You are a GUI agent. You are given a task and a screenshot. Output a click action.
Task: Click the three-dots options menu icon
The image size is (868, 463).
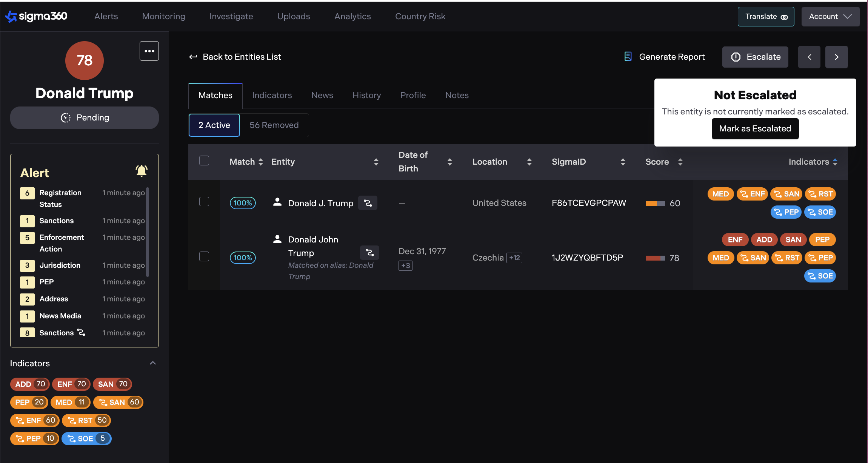tap(149, 51)
